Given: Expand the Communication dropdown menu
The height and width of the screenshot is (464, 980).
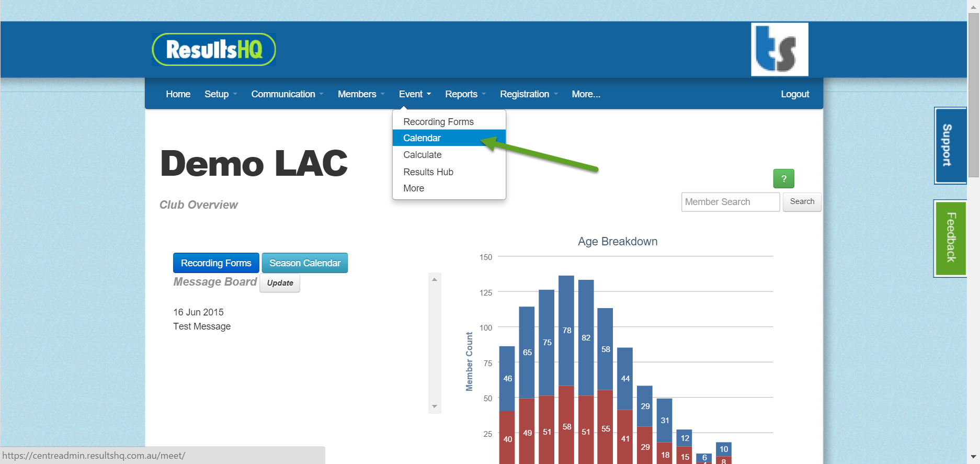Looking at the screenshot, I should click(287, 94).
